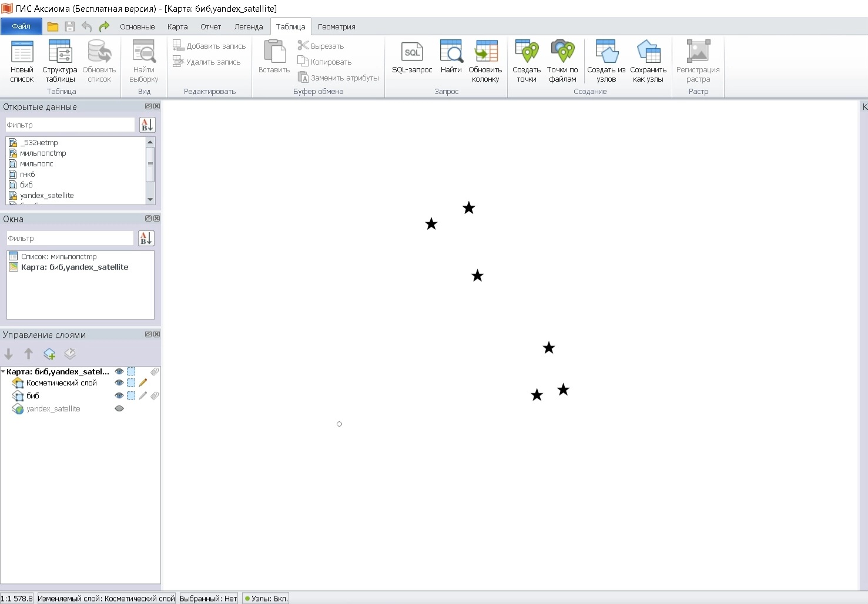Open the Файл menu
The height and width of the screenshot is (604, 868).
21,26
